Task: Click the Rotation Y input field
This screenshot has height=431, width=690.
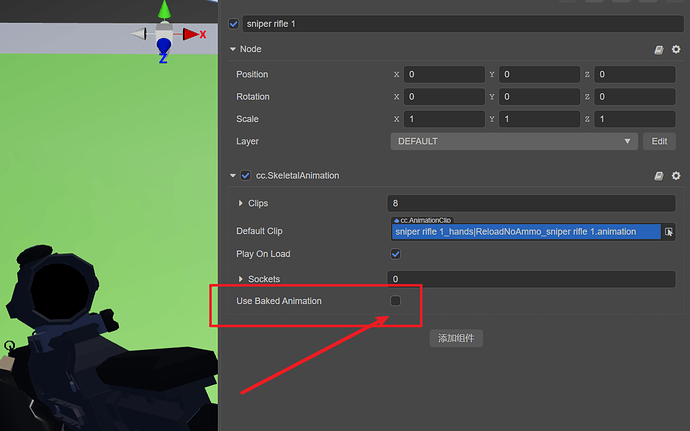Action: pyautogui.click(x=540, y=97)
